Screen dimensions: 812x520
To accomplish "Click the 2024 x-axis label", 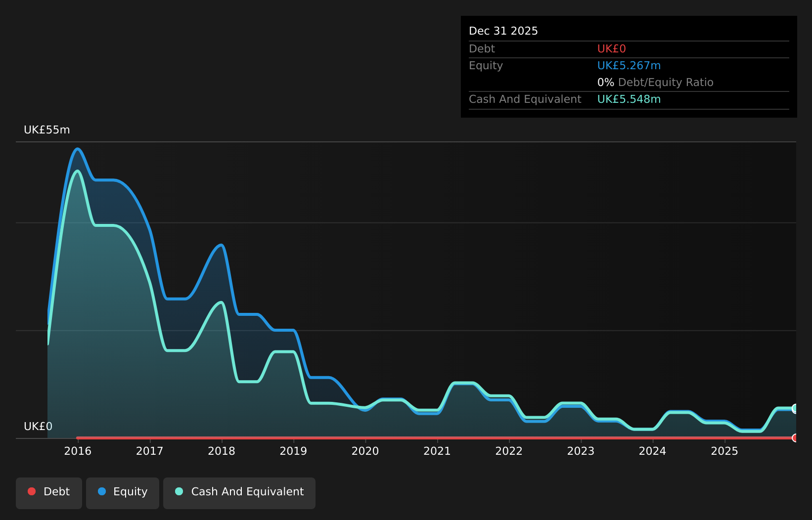I will [652, 451].
